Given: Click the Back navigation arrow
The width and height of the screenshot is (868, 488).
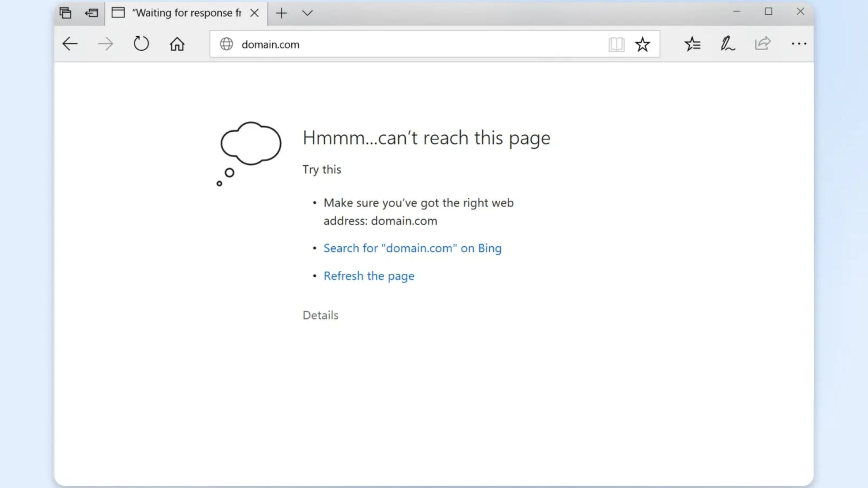Looking at the screenshot, I should tap(70, 44).
